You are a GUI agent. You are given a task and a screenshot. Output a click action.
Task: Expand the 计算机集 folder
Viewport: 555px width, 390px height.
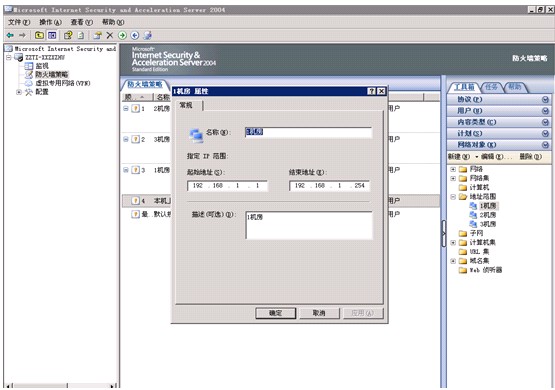pyautogui.click(x=453, y=243)
